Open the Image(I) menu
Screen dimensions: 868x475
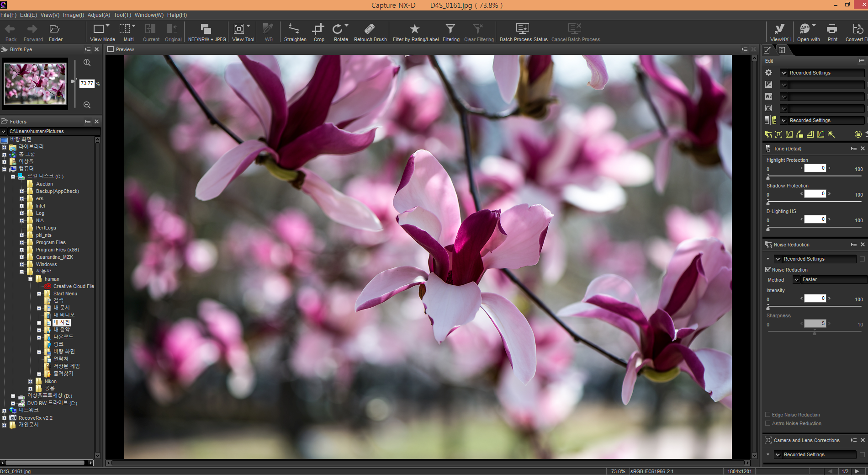pos(73,15)
